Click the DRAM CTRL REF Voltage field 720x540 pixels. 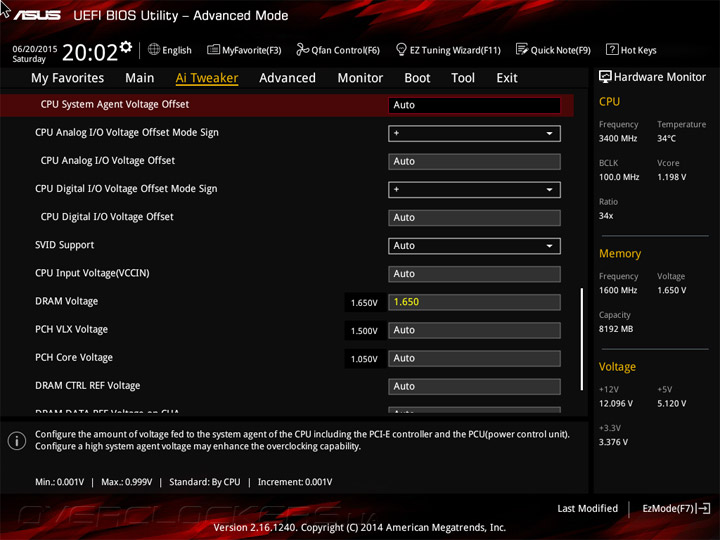(x=474, y=387)
